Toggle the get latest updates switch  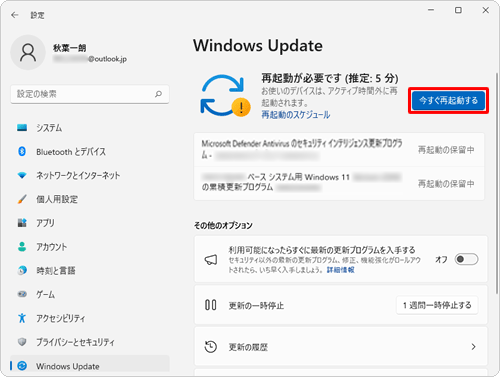click(466, 259)
